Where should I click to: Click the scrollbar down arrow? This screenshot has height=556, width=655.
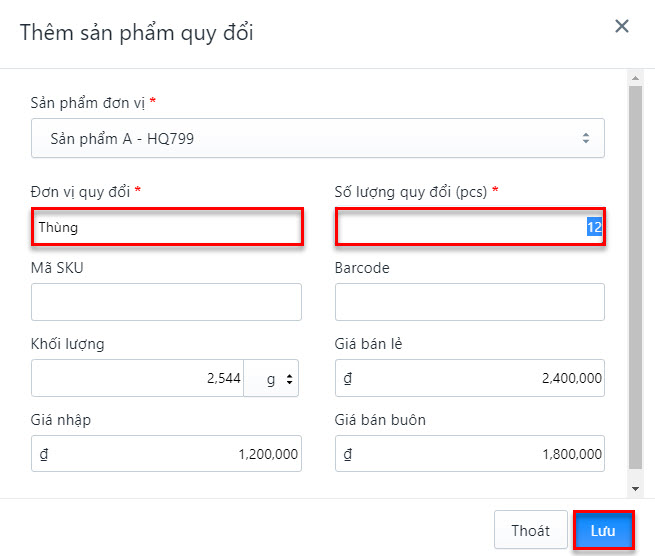pyautogui.click(x=634, y=488)
